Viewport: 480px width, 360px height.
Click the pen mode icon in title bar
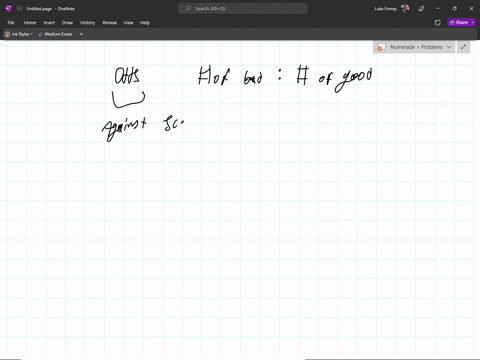click(x=421, y=9)
